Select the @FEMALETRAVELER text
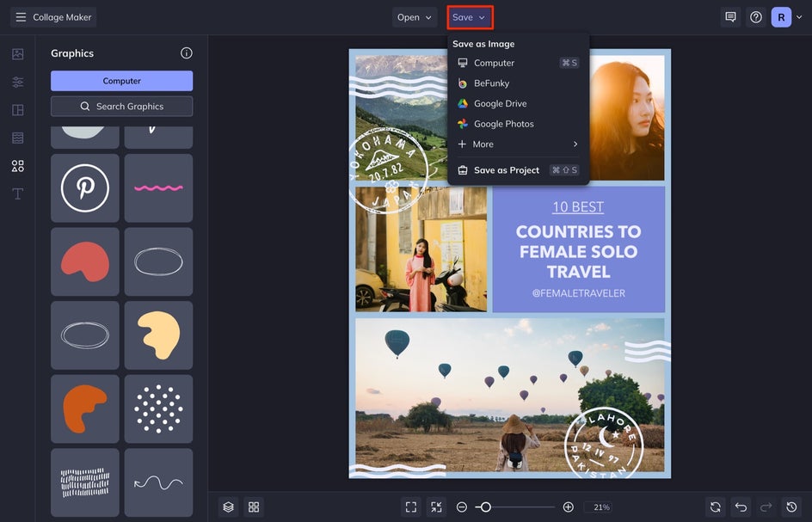812x522 pixels. click(578, 293)
